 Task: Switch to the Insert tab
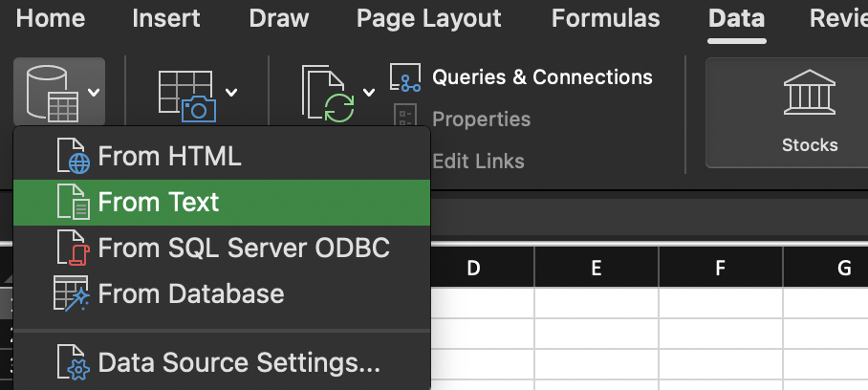[x=167, y=19]
